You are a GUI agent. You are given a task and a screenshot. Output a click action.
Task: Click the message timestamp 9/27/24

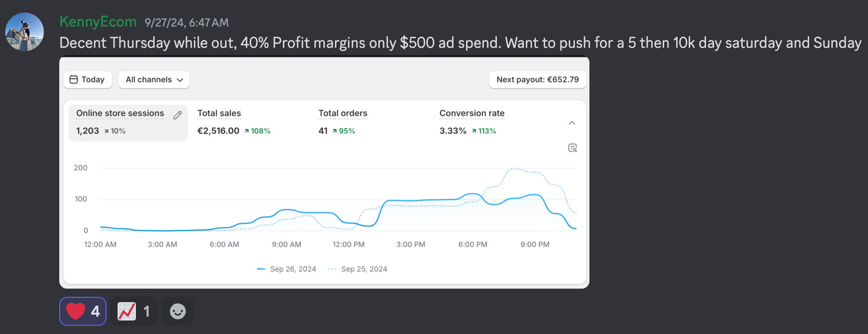pos(187,23)
